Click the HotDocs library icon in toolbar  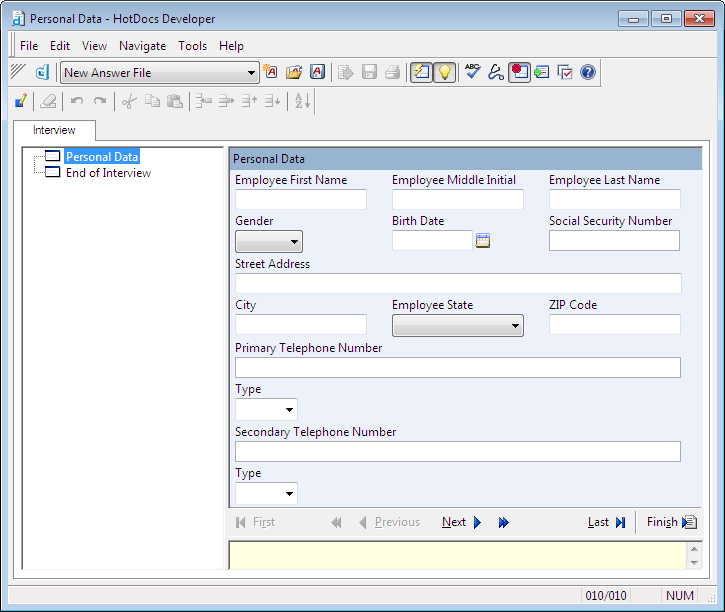[x=42, y=73]
